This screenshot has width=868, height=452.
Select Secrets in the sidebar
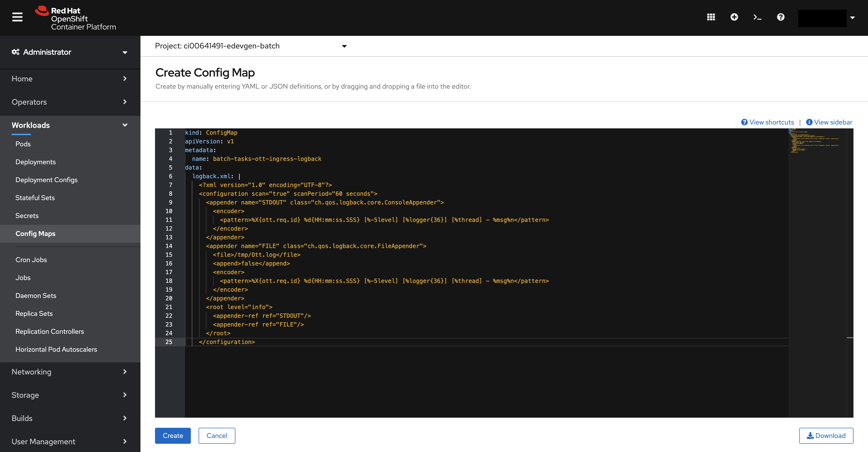pos(27,215)
